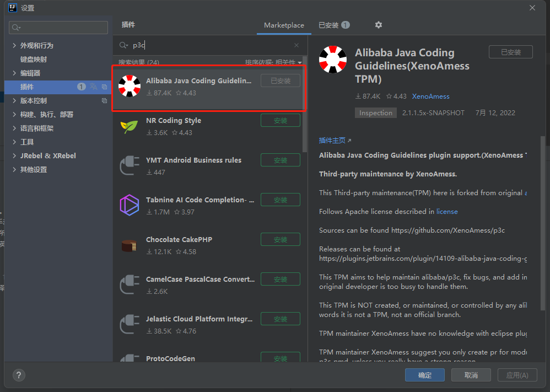The image size is (550, 392).
Task: Select 键盘映射 in settings tree
Action: click(33, 60)
